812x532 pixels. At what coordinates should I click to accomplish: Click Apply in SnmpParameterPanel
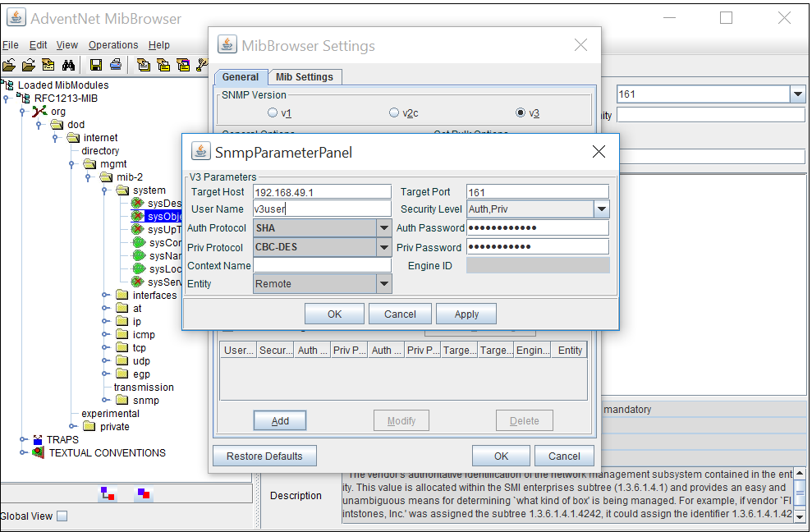[466, 314]
